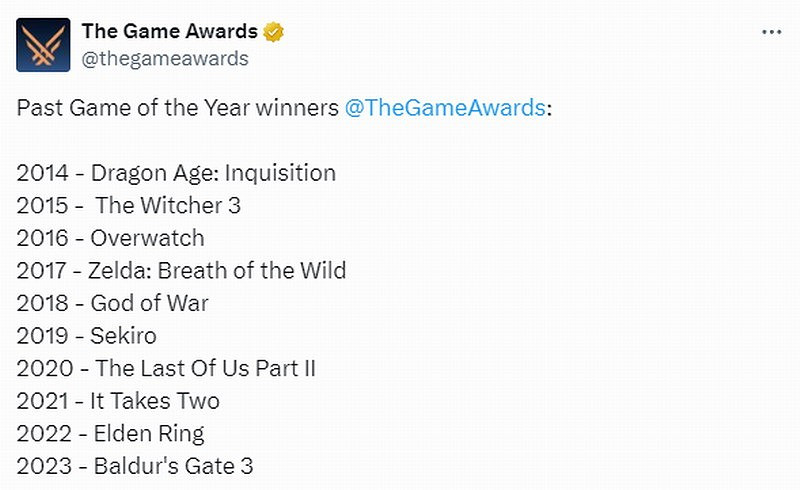
Task: Open the tweet's more options ellipsis
Action: tap(771, 32)
